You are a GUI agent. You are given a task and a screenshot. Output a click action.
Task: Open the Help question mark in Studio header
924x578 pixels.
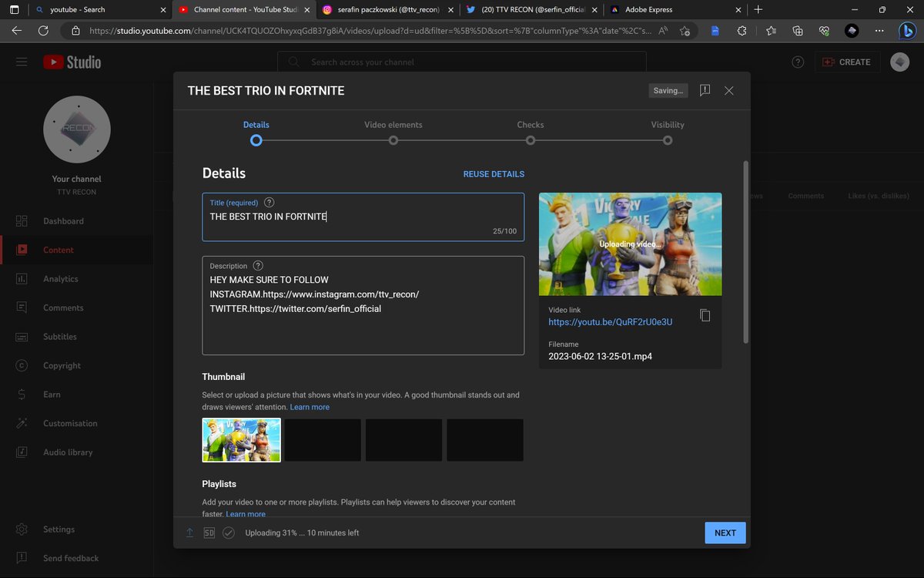pos(798,62)
